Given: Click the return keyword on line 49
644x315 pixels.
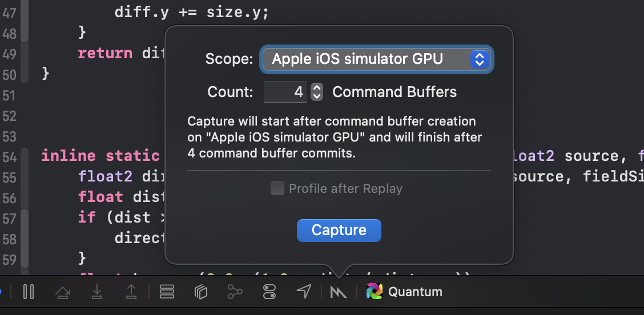Looking at the screenshot, I should (105, 53).
